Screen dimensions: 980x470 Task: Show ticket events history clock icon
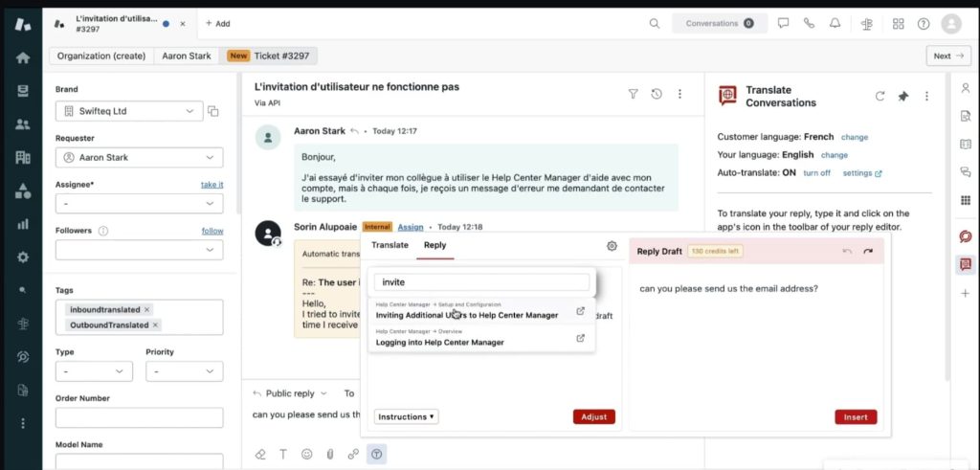click(x=657, y=94)
